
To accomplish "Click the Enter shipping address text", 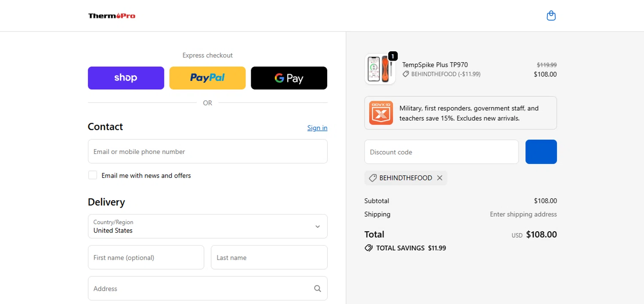I will pos(523,214).
